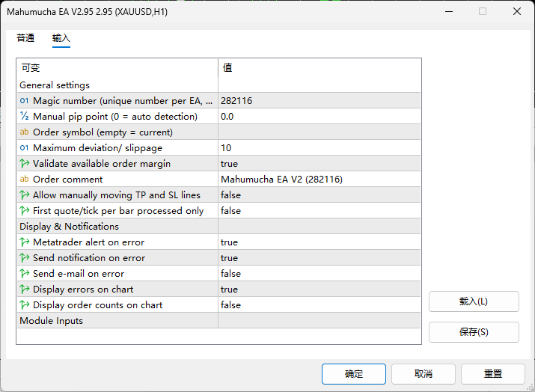Toggle Metatrader alert on error true value
Image resolution: width=535 pixels, height=392 pixels.
[319, 242]
